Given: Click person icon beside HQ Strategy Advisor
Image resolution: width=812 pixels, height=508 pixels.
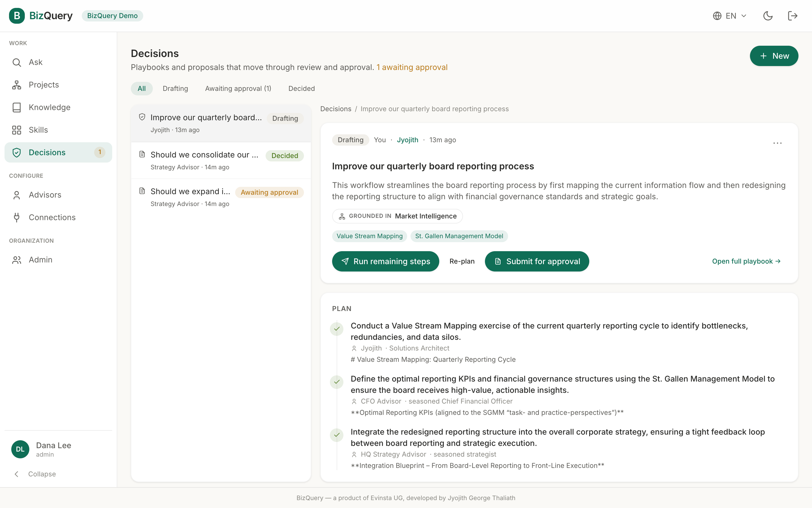Looking at the screenshot, I should [354, 455].
